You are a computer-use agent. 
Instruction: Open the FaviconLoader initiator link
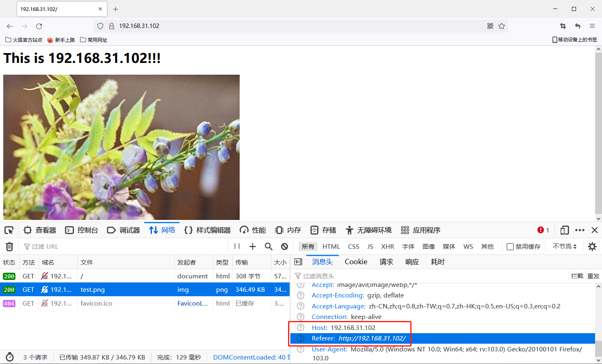192,303
